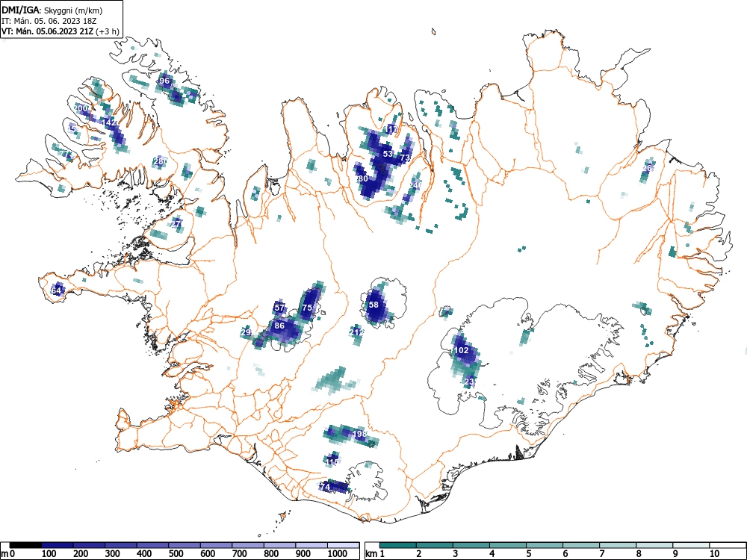Click the legend tick label 700
This screenshot has height=560, width=747.
click(240, 554)
